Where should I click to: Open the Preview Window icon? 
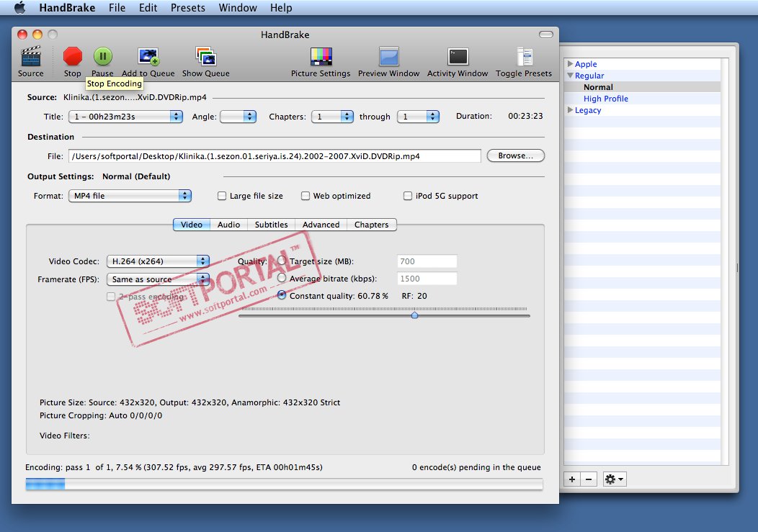click(x=388, y=57)
